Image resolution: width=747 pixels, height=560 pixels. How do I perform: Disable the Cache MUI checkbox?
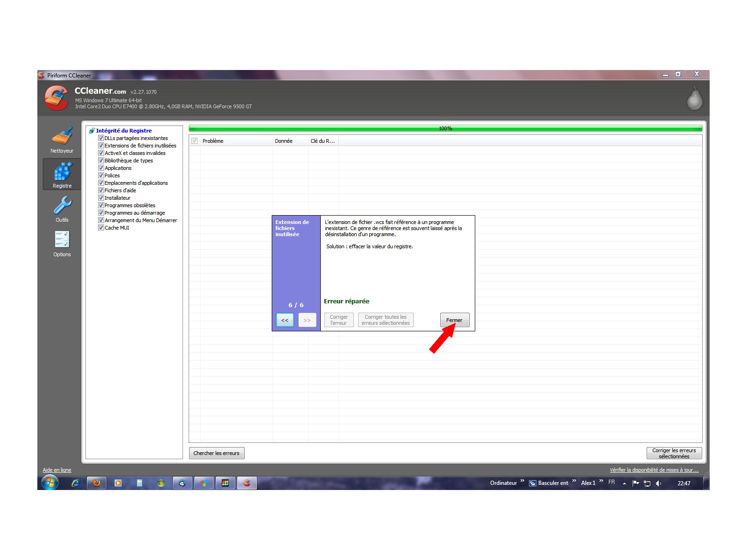click(101, 228)
